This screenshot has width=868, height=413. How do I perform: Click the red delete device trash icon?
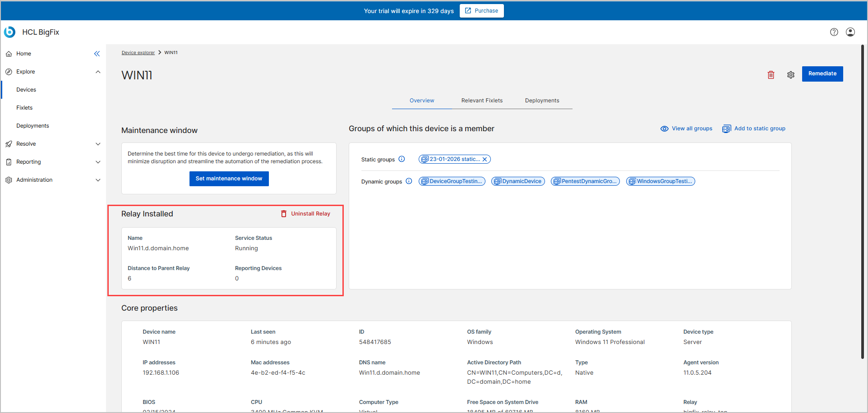(771, 75)
